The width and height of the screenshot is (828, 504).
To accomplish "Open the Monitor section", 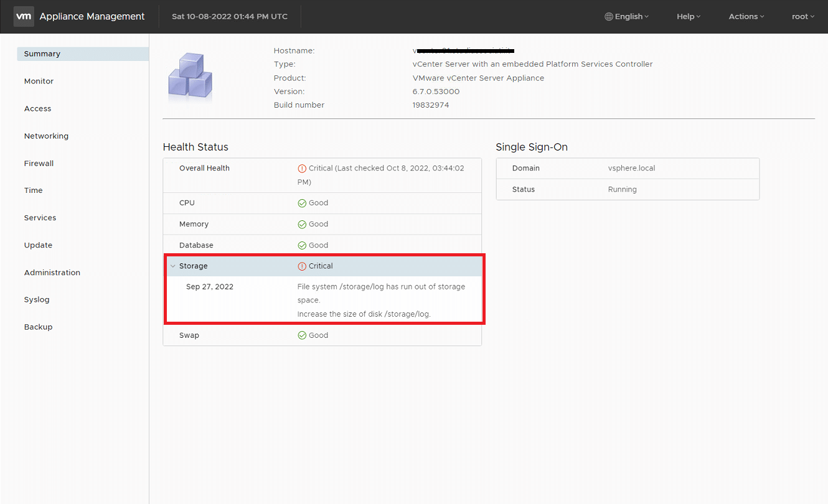I will (39, 82).
